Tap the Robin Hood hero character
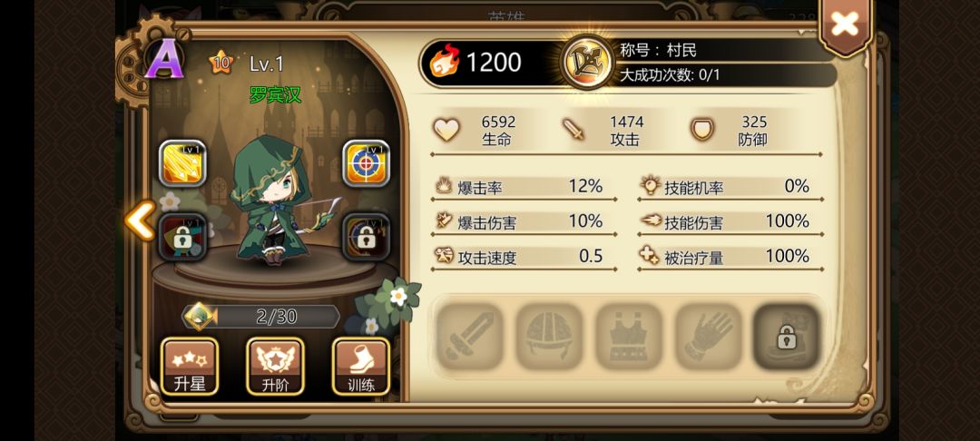The image size is (980, 441). [275, 200]
